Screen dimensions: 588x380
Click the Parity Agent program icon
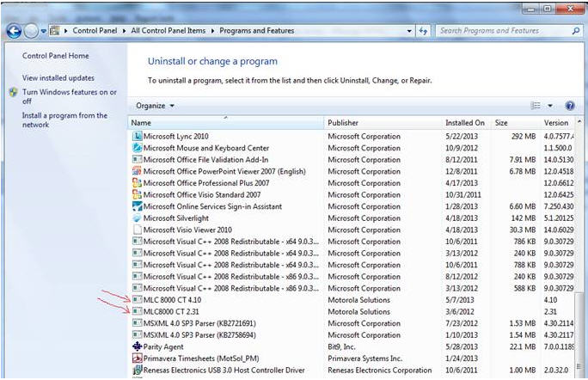pyautogui.click(x=137, y=346)
